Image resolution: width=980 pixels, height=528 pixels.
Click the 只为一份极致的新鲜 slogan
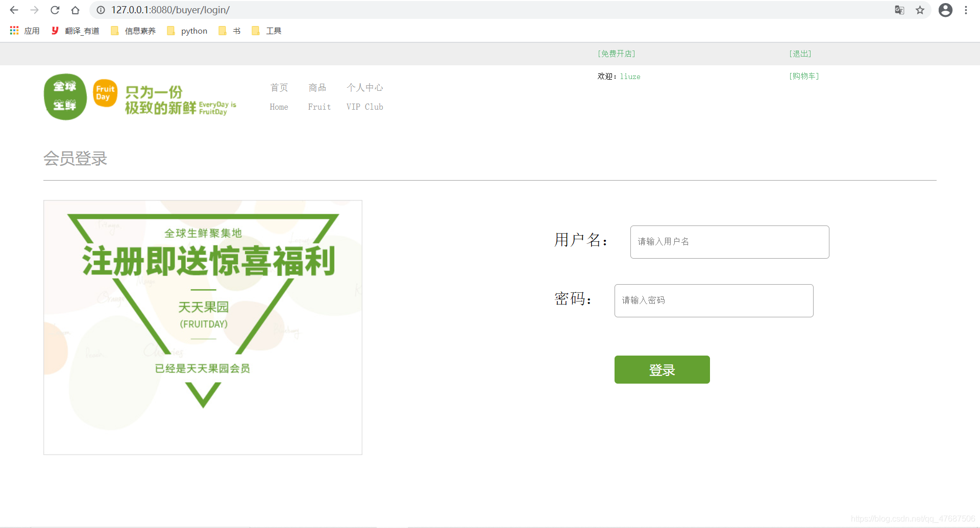[180, 100]
